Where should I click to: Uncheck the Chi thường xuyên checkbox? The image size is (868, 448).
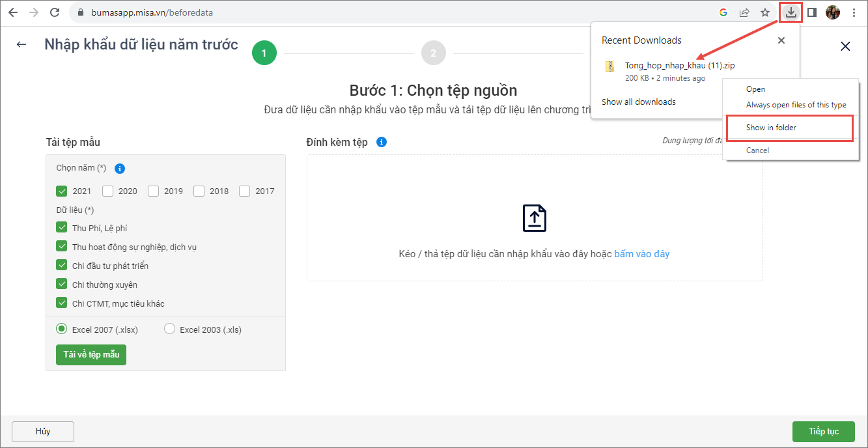62,284
